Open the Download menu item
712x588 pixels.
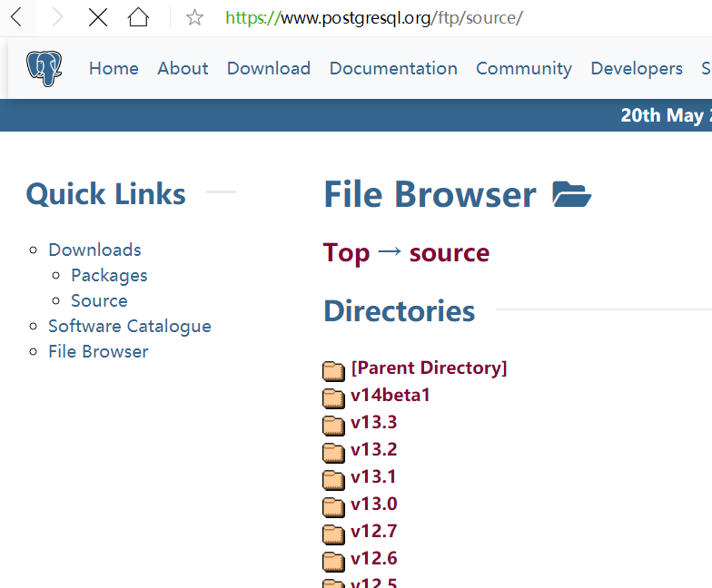[269, 69]
